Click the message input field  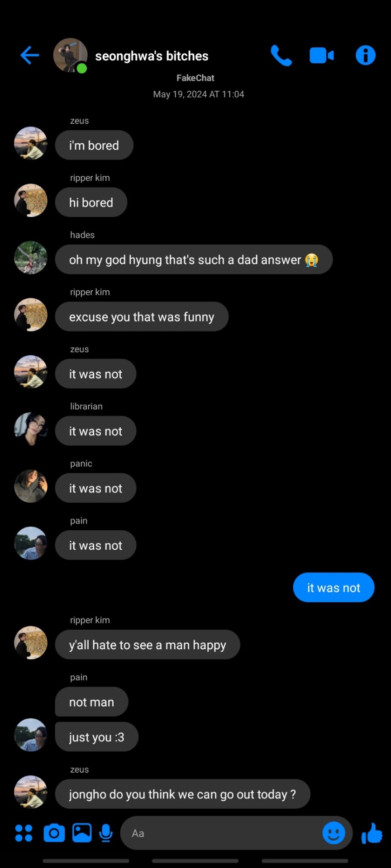[222, 833]
